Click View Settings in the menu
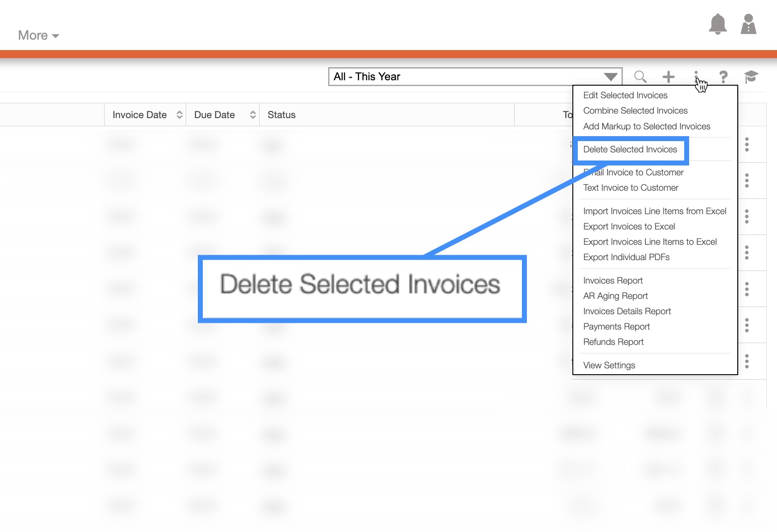 pos(609,366)
